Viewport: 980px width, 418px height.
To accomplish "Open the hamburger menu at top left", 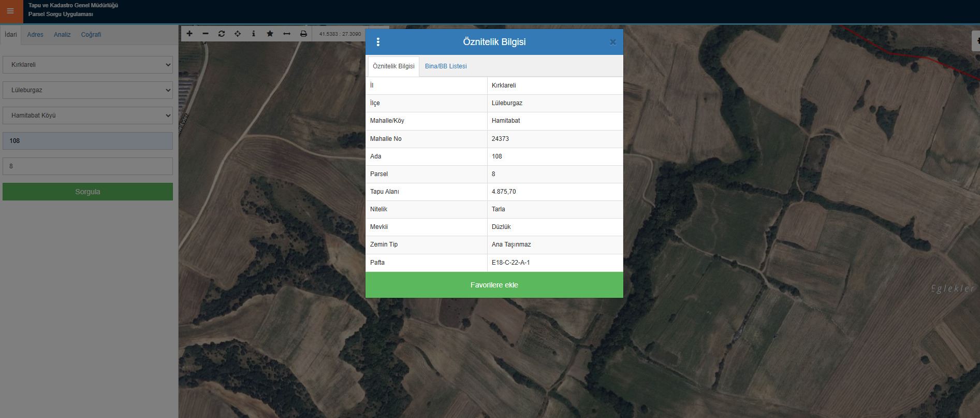I will coord(10,11).
